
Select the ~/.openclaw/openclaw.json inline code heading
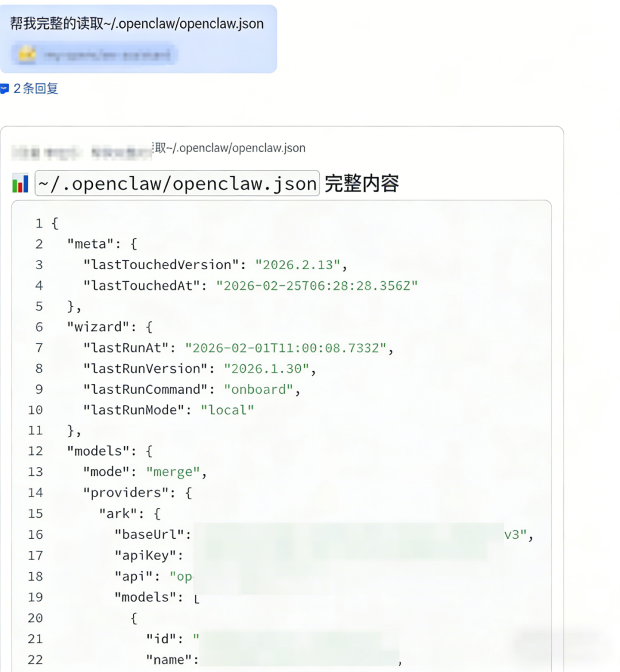point(177,184)
